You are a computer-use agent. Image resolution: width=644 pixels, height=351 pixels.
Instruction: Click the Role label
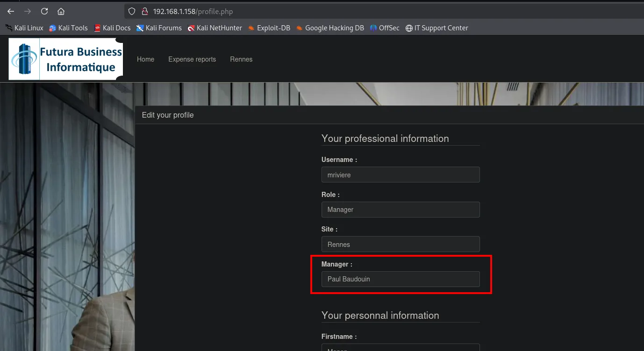(x=330, y=195)
